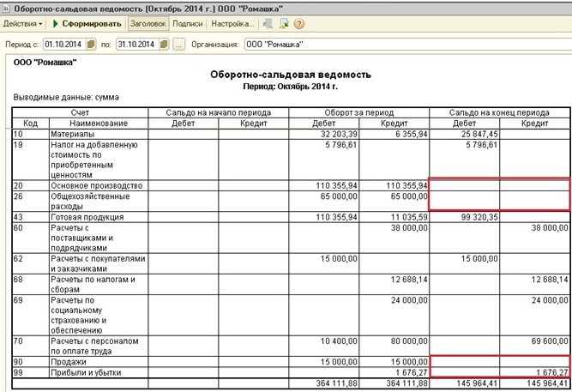572x392 pixels.
Task: Click debit turnover 5 796,61 of account 19
Action: (x=341, y=145)
